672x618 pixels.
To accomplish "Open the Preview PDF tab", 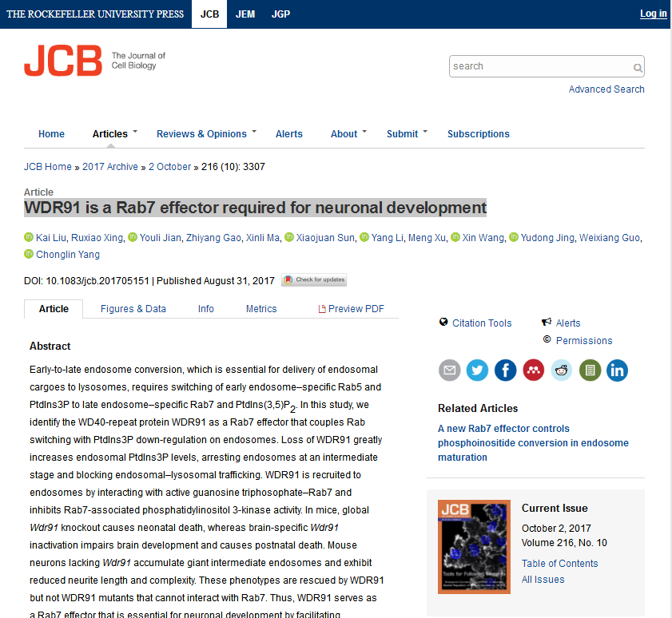I will tap(351, 309).
